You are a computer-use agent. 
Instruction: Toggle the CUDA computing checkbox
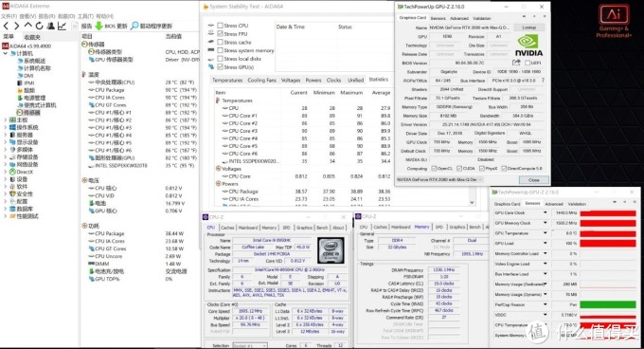click(459, 169)
